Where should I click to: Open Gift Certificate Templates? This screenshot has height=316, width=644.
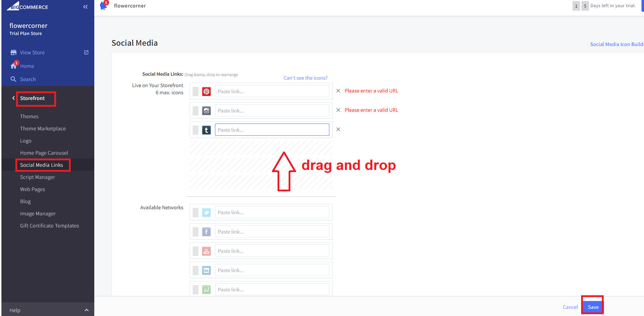pyautogui.click(x=50, y=226)
